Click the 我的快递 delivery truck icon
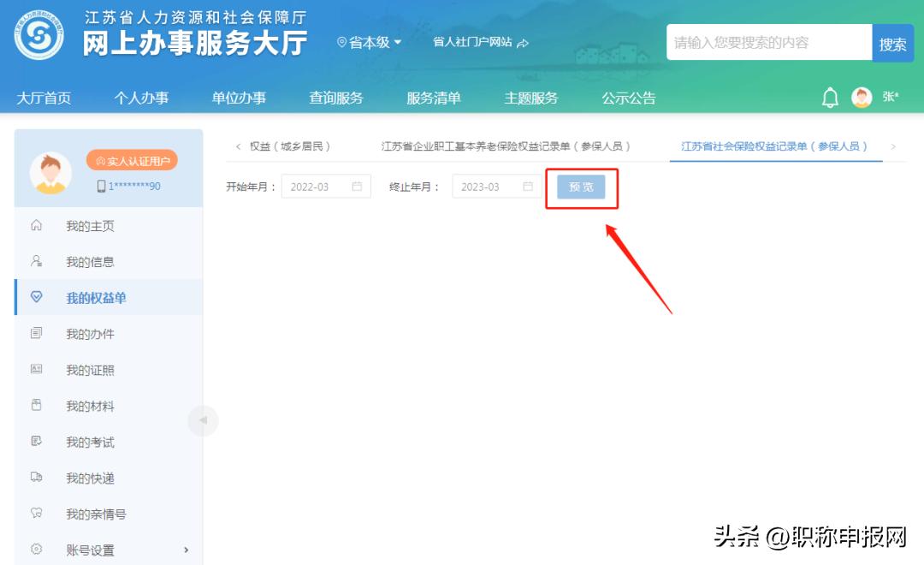This screenshot has width=924, height=565. click(x=34, y=478)
